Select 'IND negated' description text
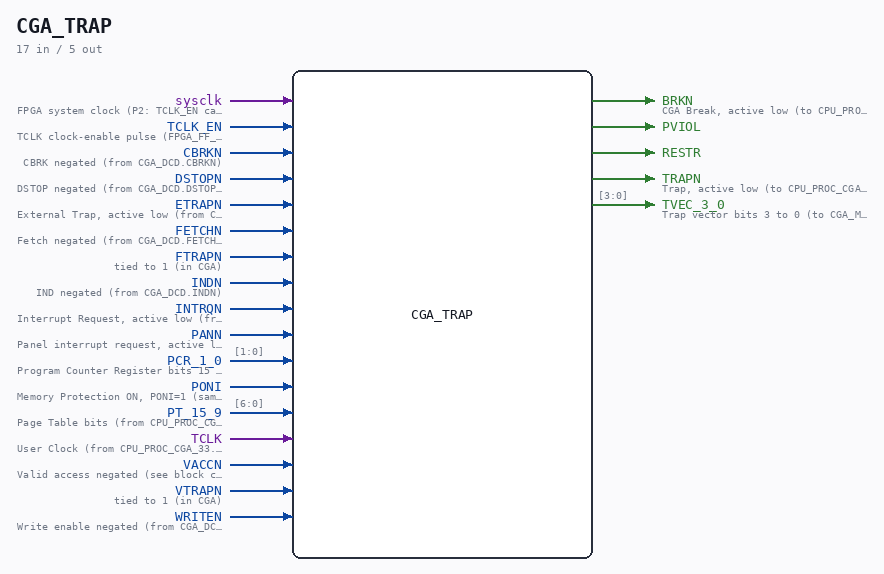Image resolution: width=884 pixels, height=574 pixels. pyautogui.click(x=129, y=292)
